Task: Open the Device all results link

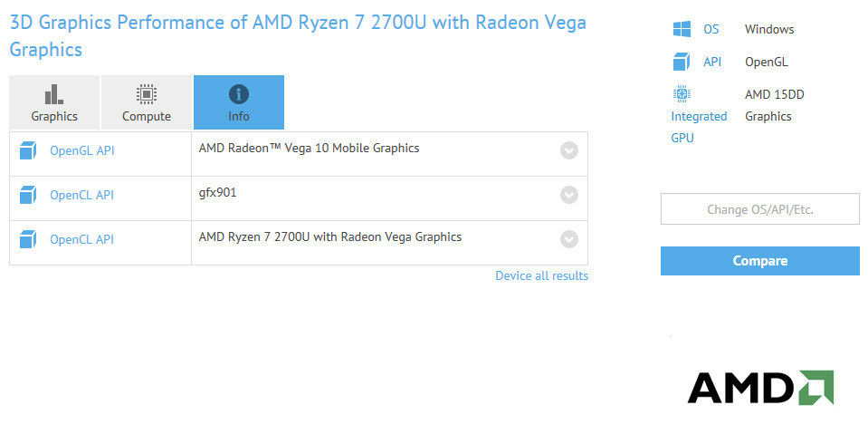Action: (541, 275)
